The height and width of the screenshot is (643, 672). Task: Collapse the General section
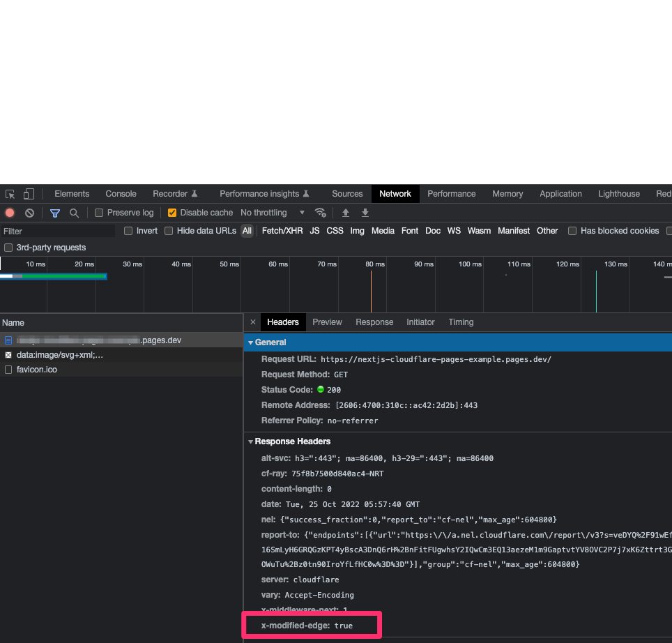[x=251, y=342]
